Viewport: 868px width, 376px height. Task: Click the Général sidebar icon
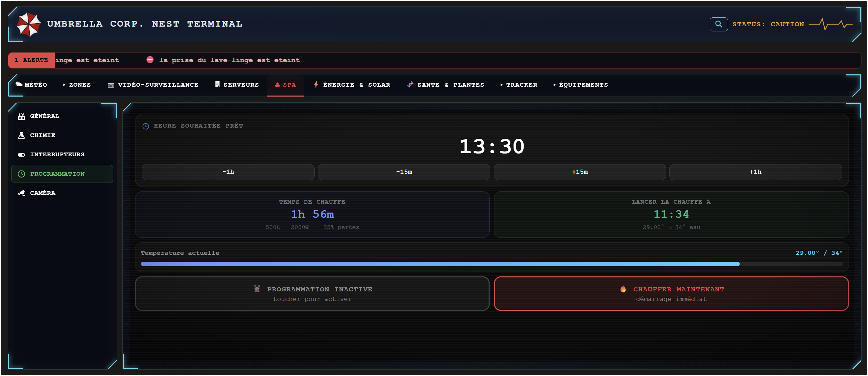coord(21,116)
